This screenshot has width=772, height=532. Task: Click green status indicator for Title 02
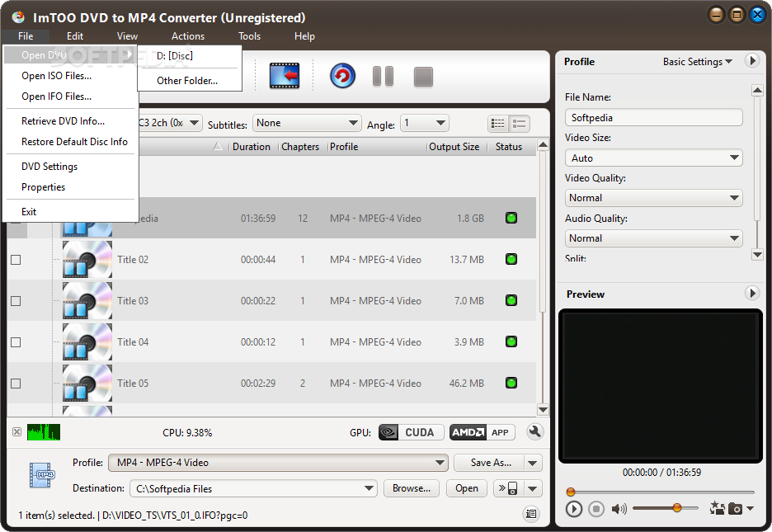(511, 259)
